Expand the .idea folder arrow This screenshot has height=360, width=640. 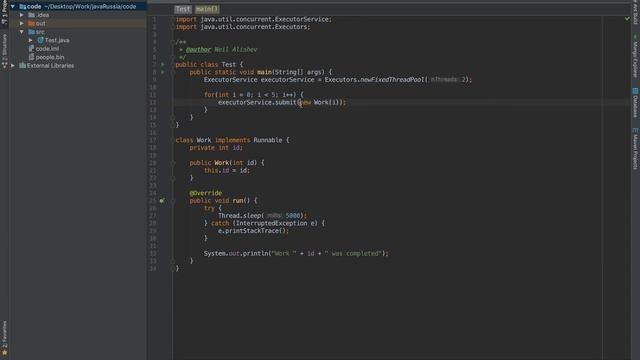tap(22, 15)
